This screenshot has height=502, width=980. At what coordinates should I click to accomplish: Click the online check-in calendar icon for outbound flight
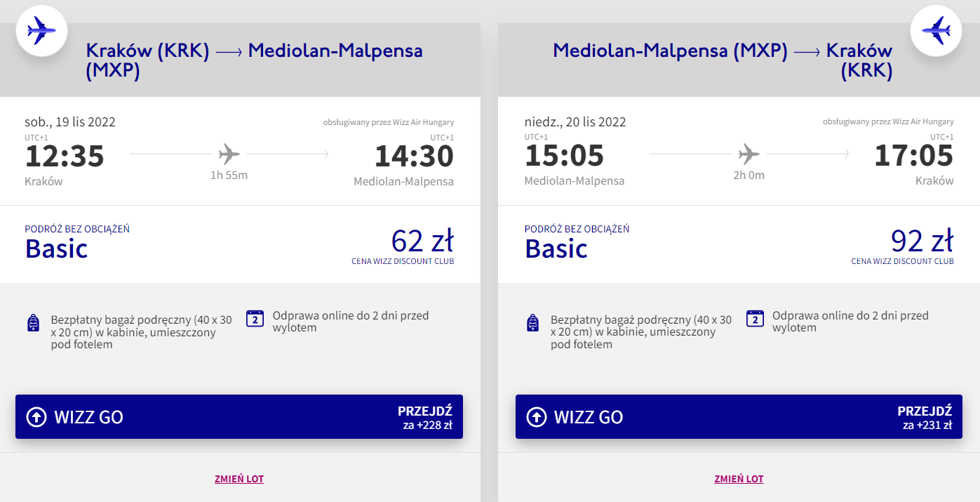point(255,319)
